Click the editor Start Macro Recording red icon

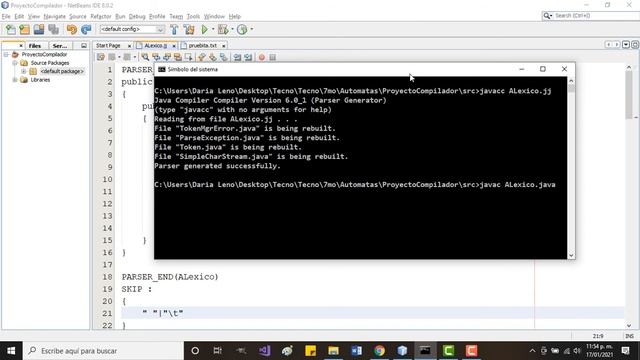pyautogui.click(x=262, y=57)
